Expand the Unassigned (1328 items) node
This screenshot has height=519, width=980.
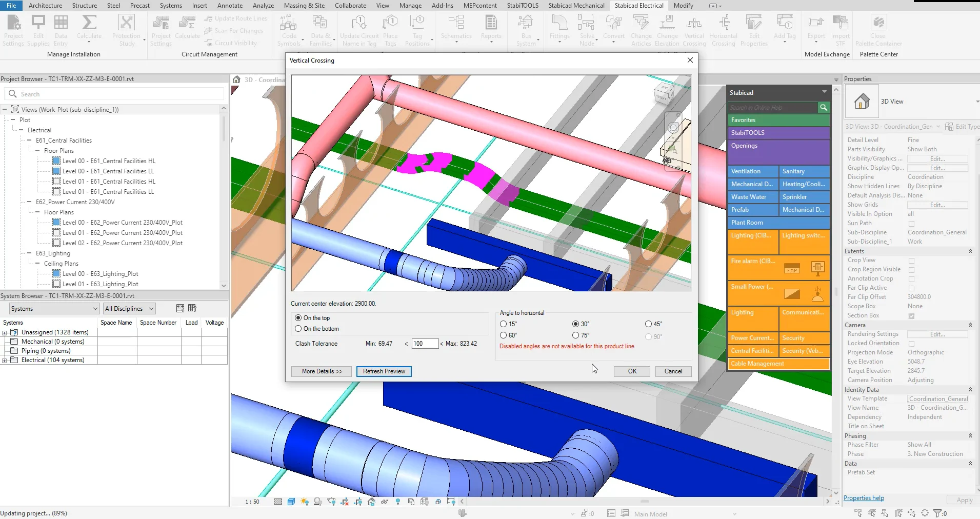coord(5,332)
